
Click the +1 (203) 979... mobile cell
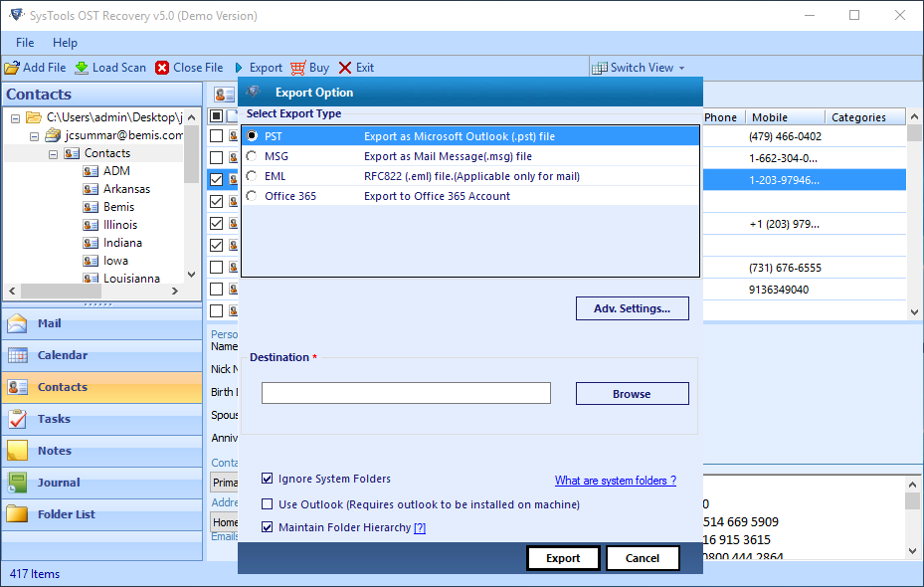pos(785,224)
